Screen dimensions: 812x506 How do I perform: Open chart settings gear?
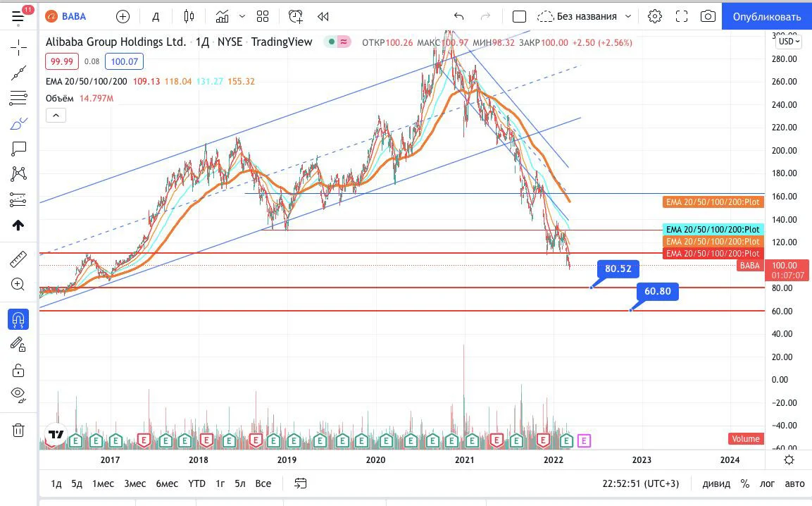point(654,17)
